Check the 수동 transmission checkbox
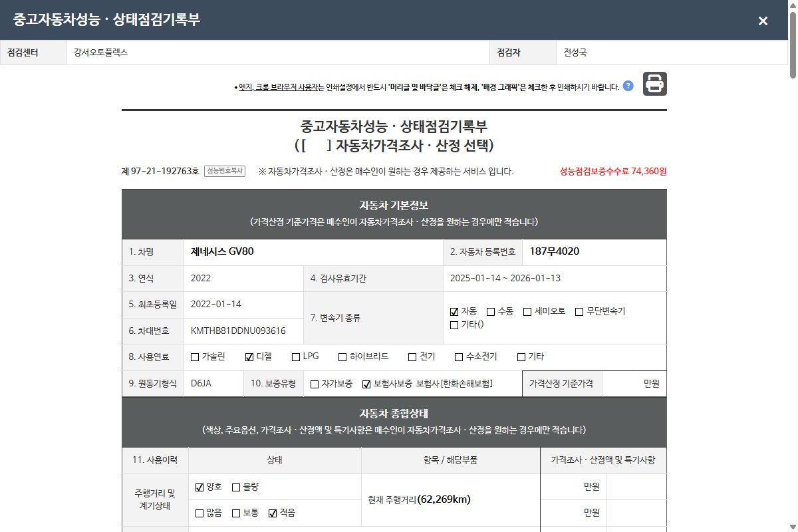This screenshot has width=798, height=532. [x=491, y=311]
